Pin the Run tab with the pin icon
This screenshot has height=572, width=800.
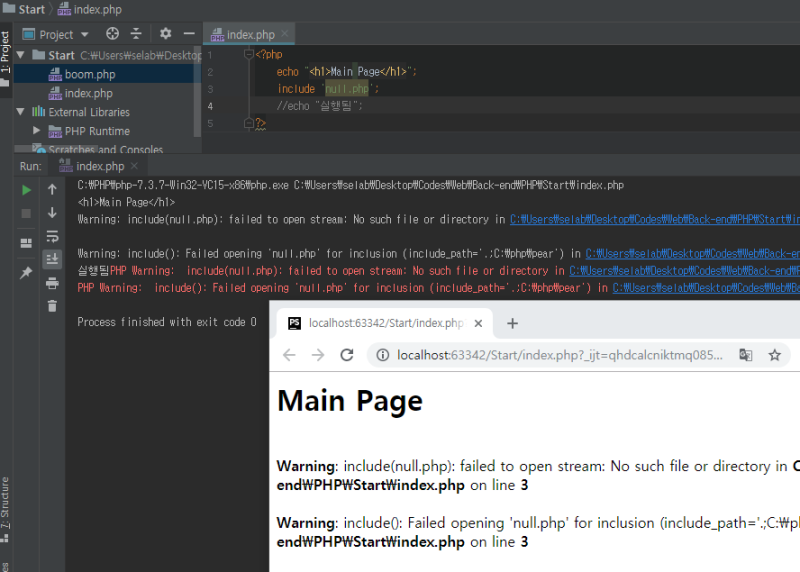tap(27, 272)
